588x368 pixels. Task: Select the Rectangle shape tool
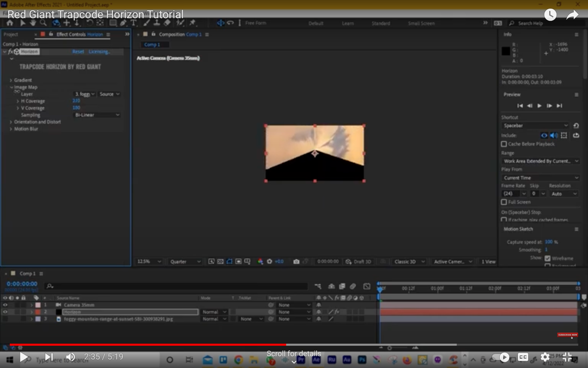(x=113, y=23)
